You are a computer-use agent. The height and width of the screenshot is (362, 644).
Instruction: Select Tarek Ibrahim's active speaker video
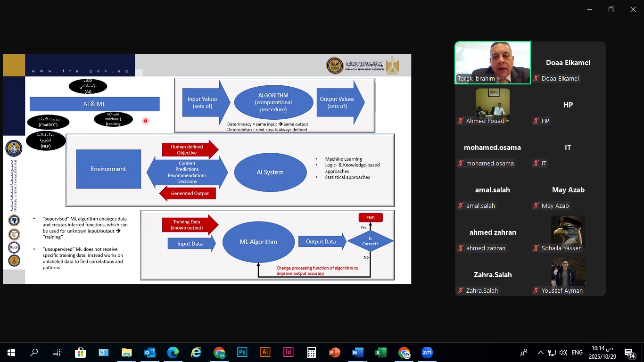[493, 63]
